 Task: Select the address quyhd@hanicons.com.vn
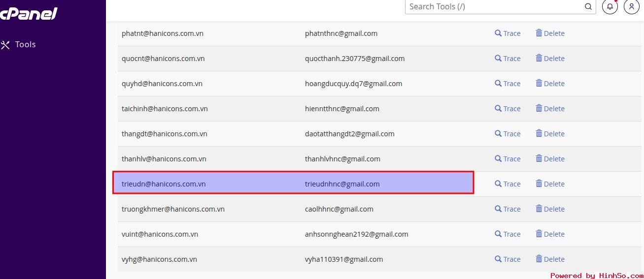click(162, 84)
